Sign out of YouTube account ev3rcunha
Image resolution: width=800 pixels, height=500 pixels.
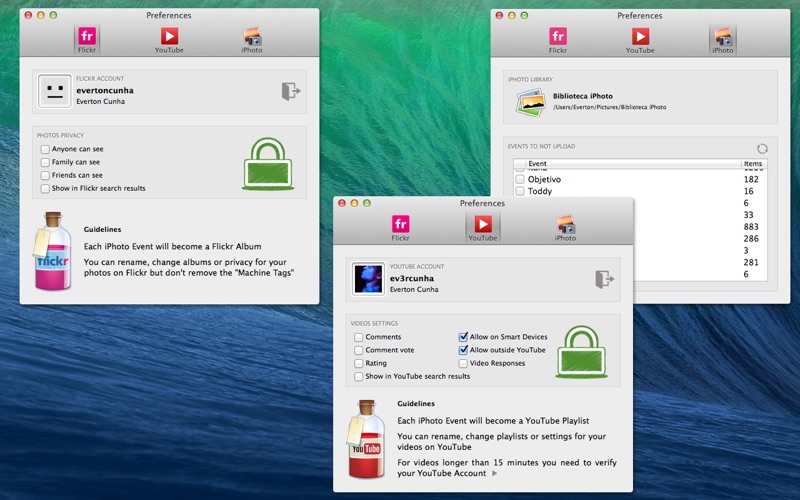(x=605, y=279)
